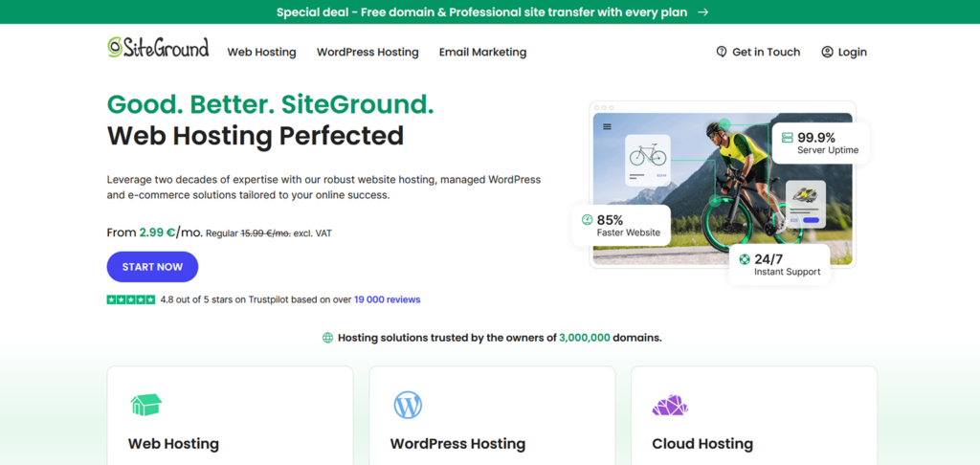The width and height of the screenshot is (980, 465).
Task: Click the Login link
Action: (844, 52)
